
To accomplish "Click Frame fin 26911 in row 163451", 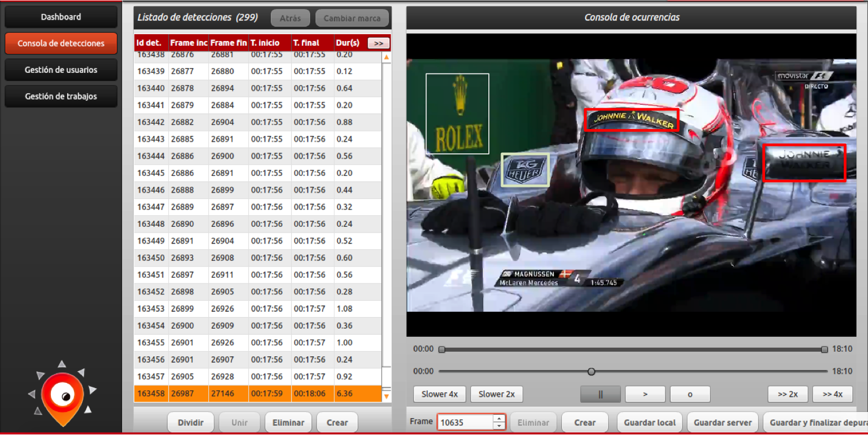I will point(223,275).
